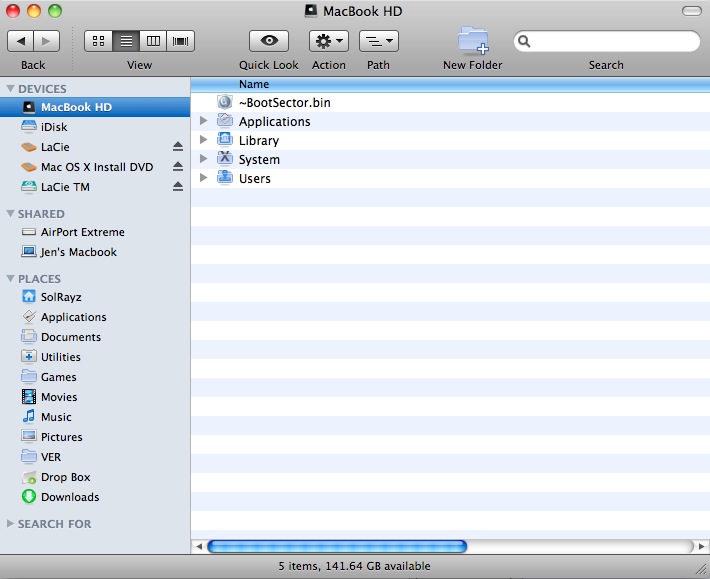
Task: Toggle the toolbar pill button
Action: pos(691,11)
